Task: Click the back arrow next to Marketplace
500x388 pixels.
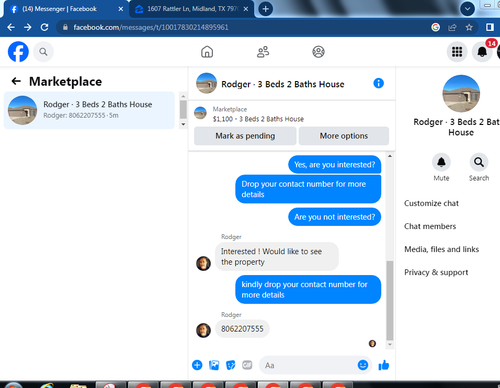Action: click(x=16, y=81)
